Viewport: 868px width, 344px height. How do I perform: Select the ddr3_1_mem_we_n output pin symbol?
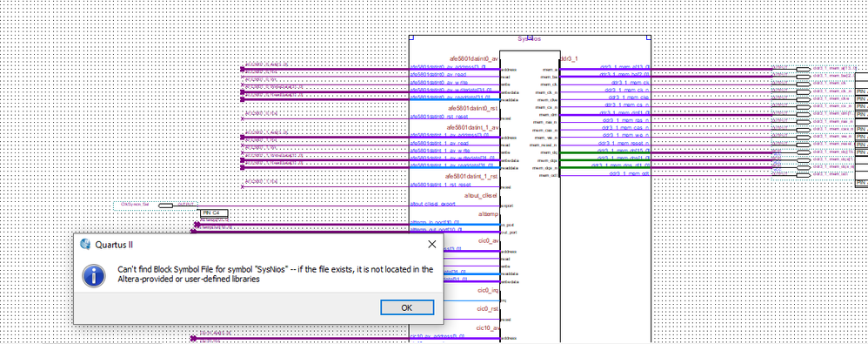point(803,137)
